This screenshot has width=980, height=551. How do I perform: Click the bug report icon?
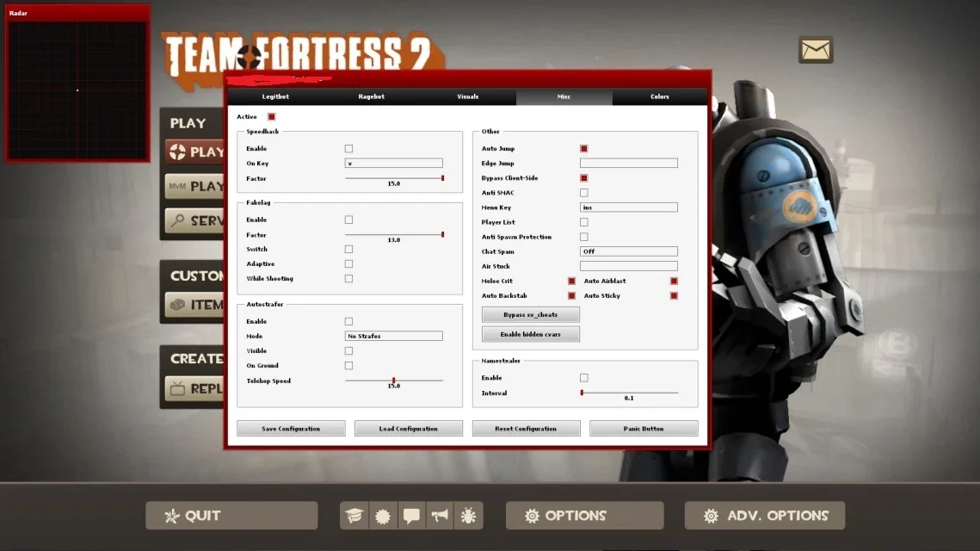pos(468,516)
